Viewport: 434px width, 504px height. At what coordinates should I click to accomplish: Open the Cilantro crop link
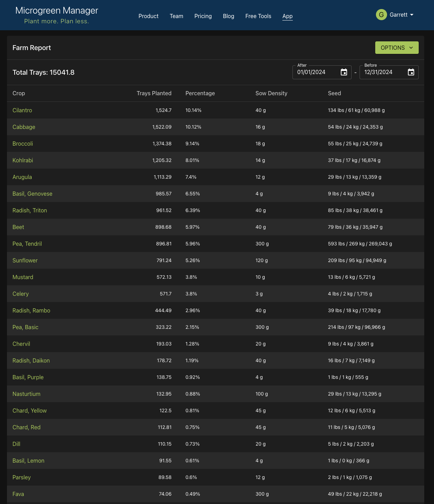pos(22,110)
